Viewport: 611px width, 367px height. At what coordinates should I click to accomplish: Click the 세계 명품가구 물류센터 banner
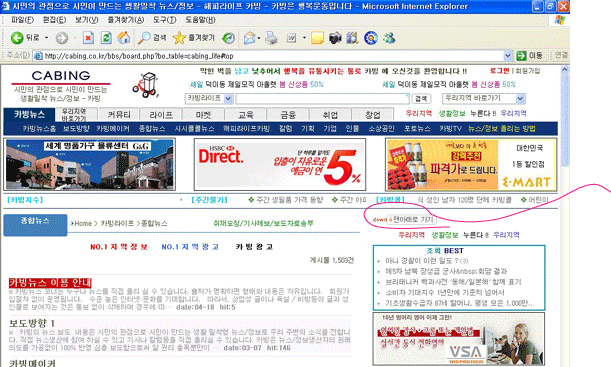click(x=90, y=164)
